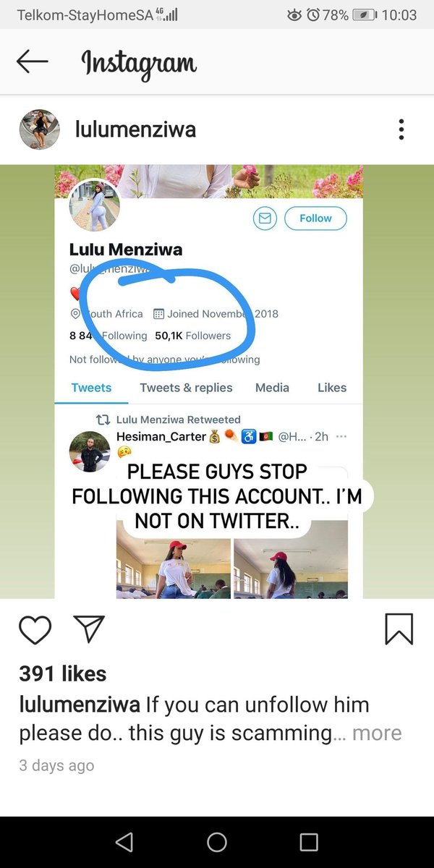Tap the Android recent apps square
This screenshot has height=868, width=434.
[x=309, y=841]
